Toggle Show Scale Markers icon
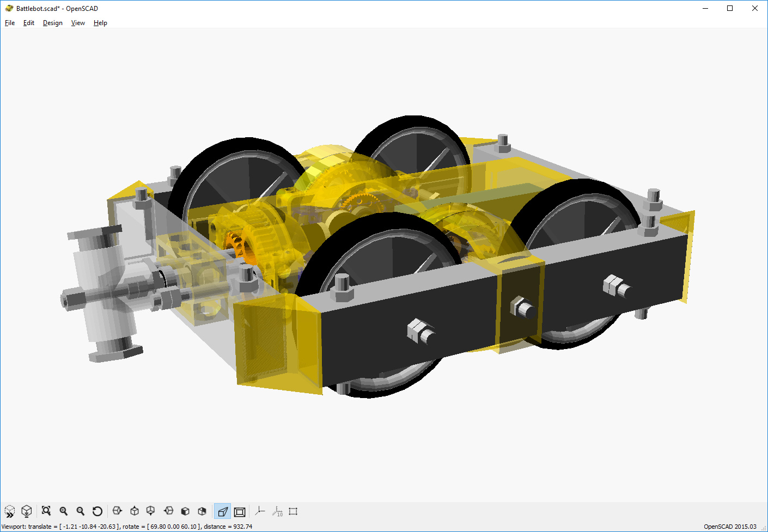Viewport: 768px width, 532px height. (277, 511)
